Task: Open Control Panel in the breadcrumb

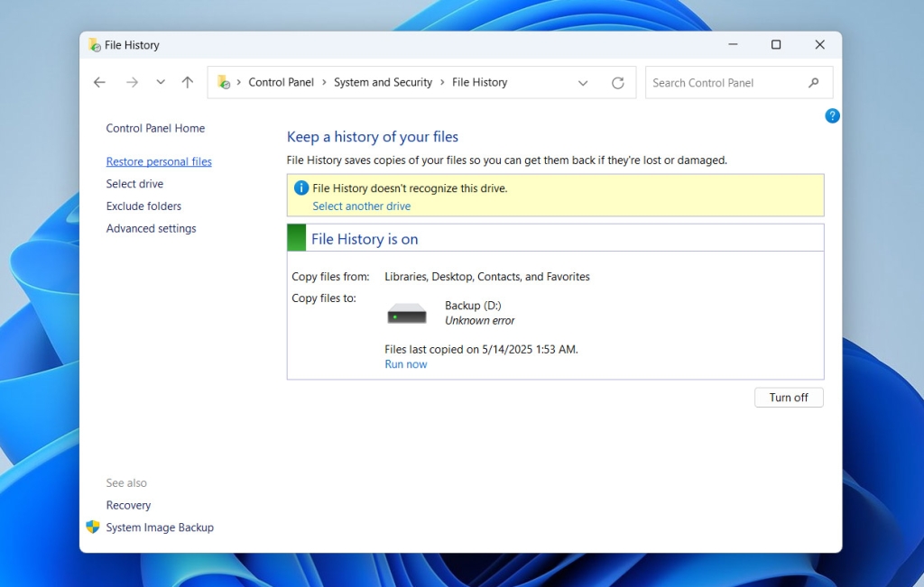Action: (x=282, y=82)
